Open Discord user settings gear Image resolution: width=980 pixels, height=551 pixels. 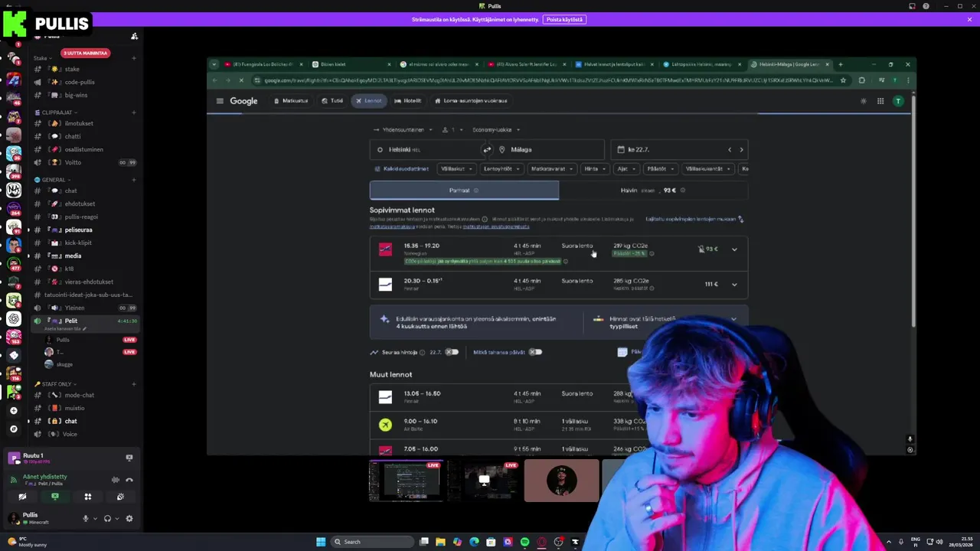tap(129, 518)
